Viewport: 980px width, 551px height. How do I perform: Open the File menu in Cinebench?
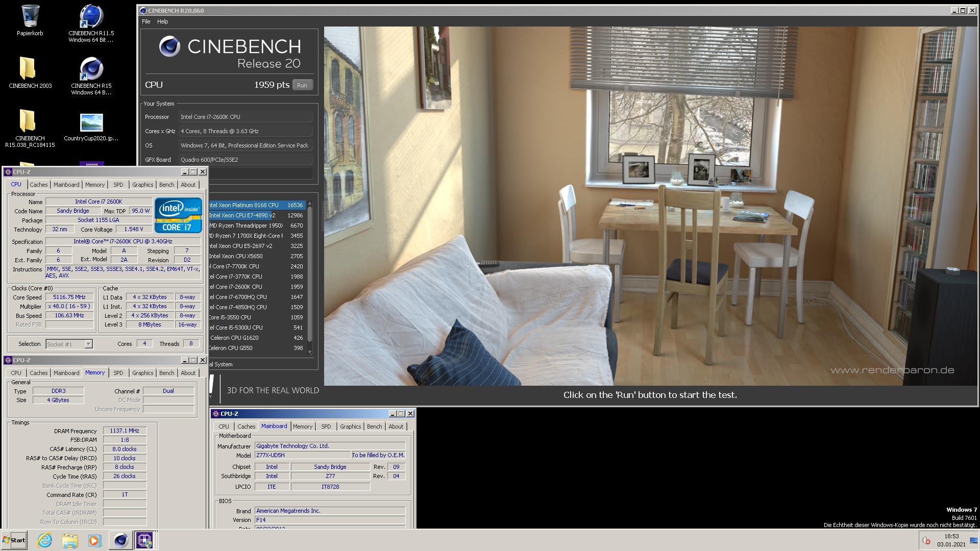click(146, 21)
